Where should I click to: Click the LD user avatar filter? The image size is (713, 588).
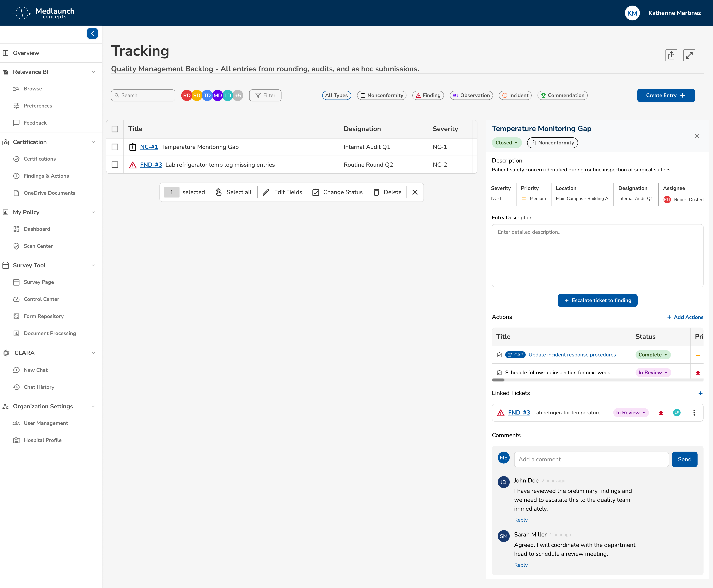coord(228,96)
